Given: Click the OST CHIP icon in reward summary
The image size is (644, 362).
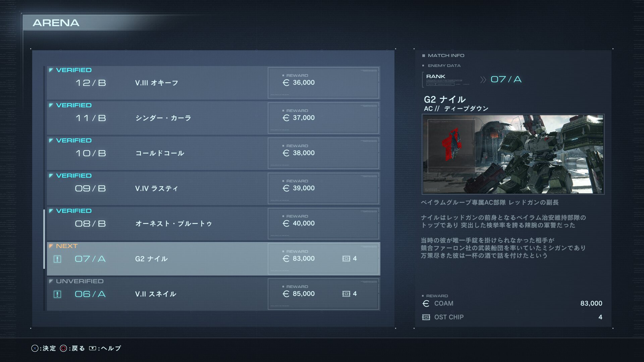Looking at the screenshot, I should 426,317.
